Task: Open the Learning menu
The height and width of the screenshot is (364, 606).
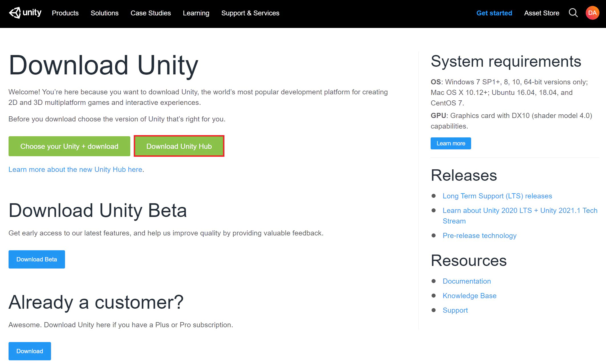Action: tap(196, 13)
